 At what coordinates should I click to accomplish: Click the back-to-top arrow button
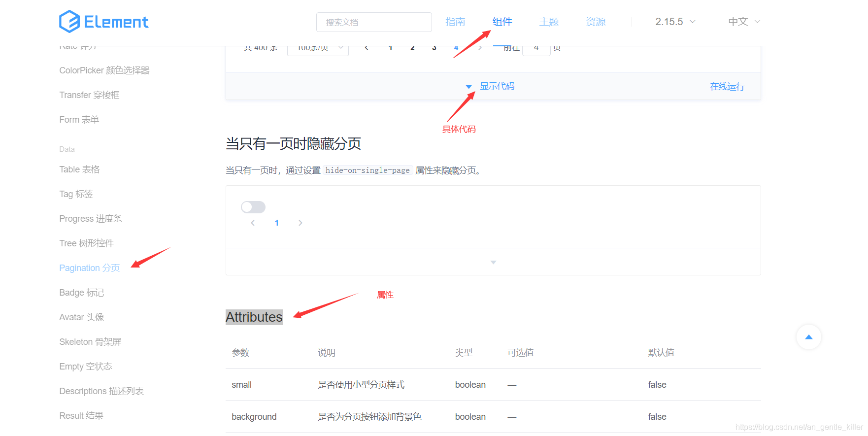[808, 337]
